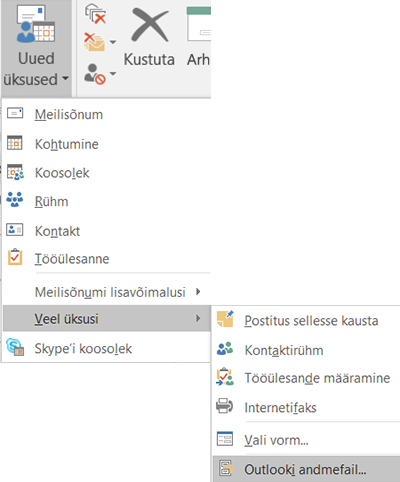Select the Tööülesanne clipboard icon
This screenshot has height=482, width=400.
(x=15, y=257)
